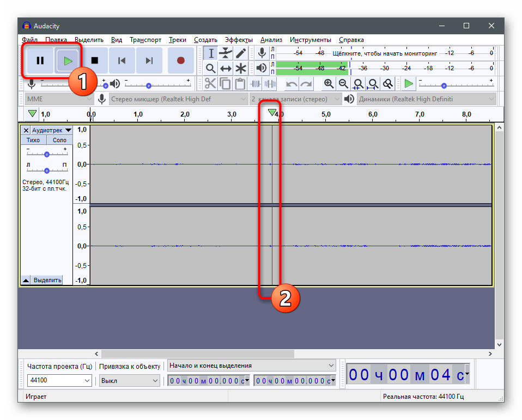
Task: Adjust the playback volume slider
Action: click(x=149, y=86)
